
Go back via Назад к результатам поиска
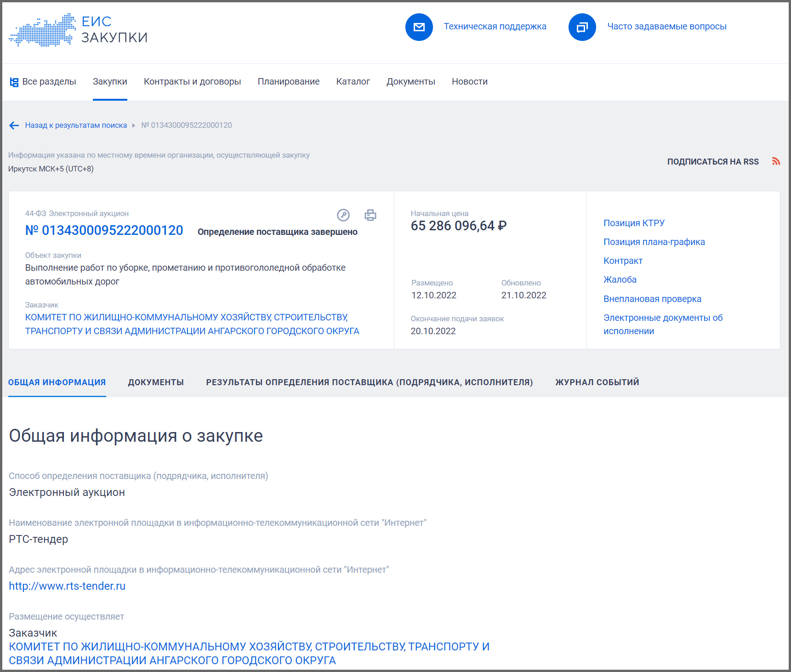pos(76,125)
